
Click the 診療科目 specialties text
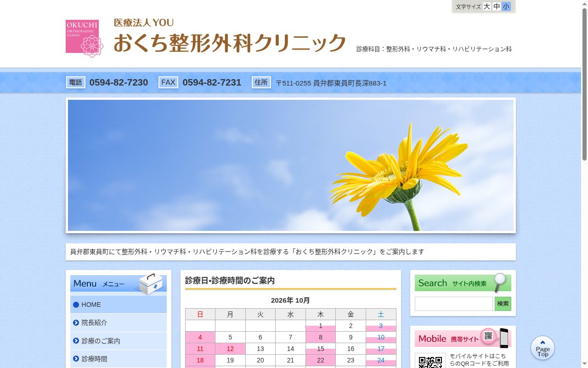coord(434,49)
